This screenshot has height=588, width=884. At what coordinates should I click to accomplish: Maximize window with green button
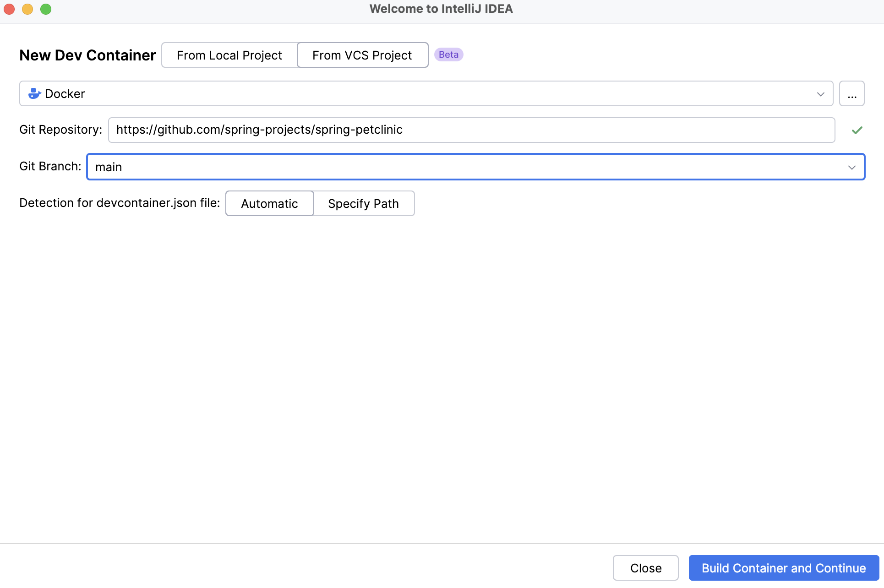point(46,9)
